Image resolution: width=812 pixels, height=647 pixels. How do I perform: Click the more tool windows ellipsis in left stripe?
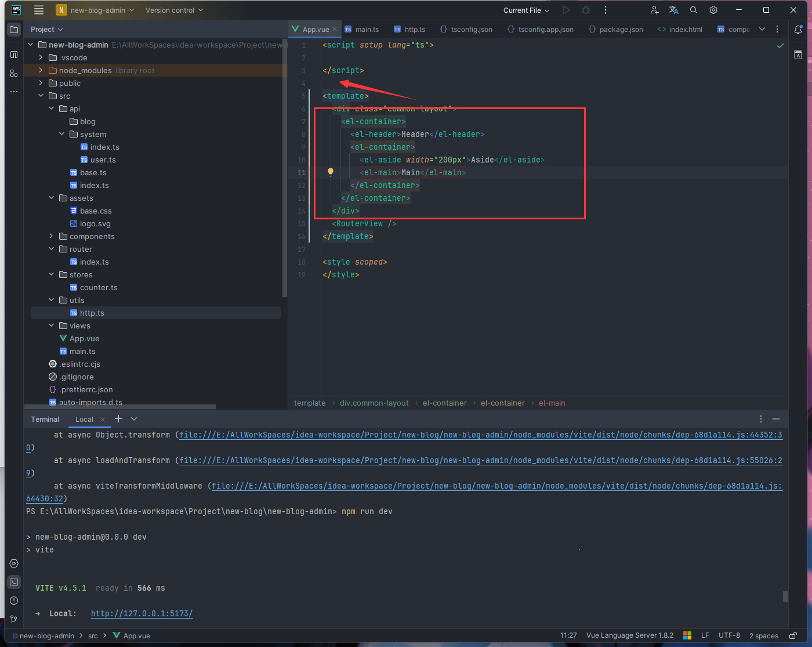tap(14, 92)
